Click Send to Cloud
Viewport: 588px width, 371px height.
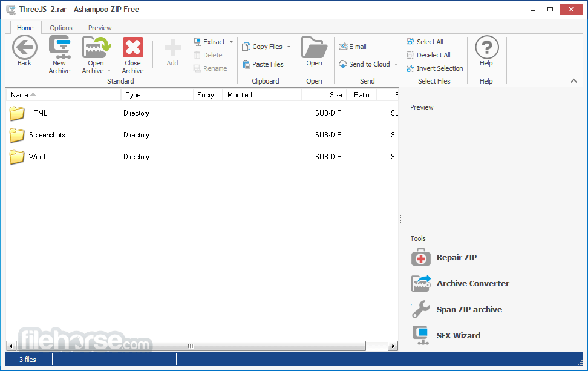tap(365, 64)
